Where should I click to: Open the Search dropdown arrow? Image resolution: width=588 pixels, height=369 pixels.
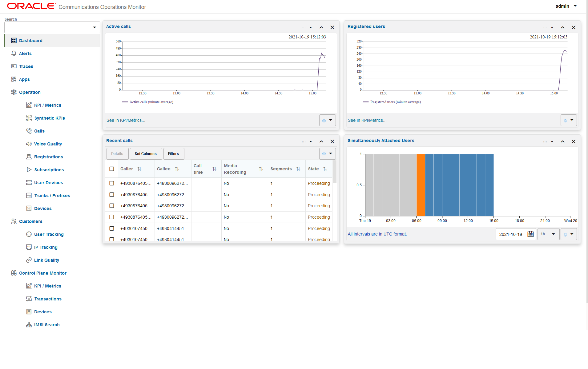coord(95,27)
